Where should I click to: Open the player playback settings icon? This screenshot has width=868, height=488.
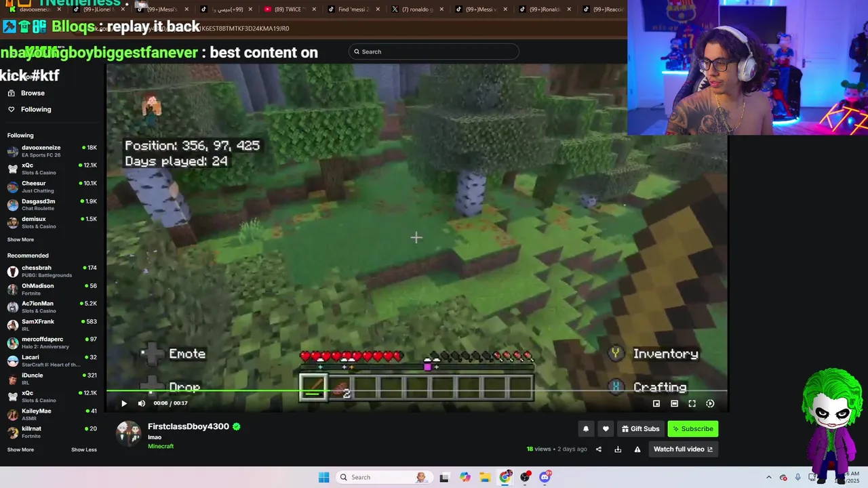click(710, 403)
